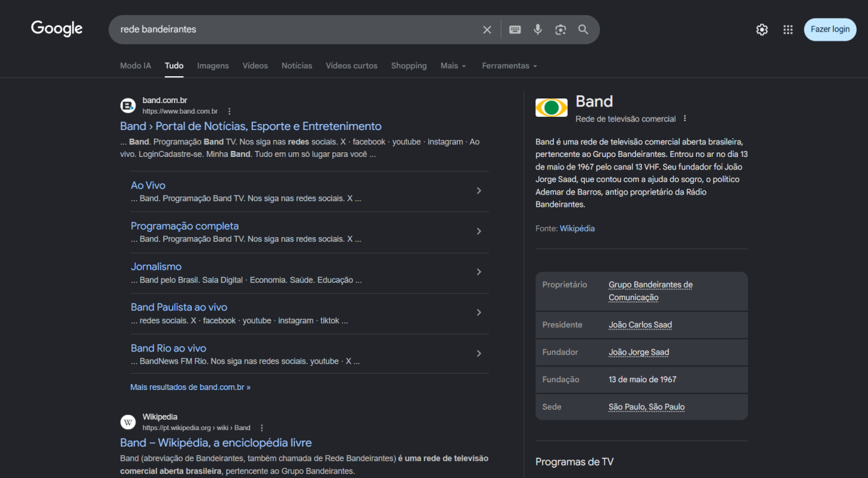Click the Fundador label in panel
The image size is (868, 478).
[560, 353]
